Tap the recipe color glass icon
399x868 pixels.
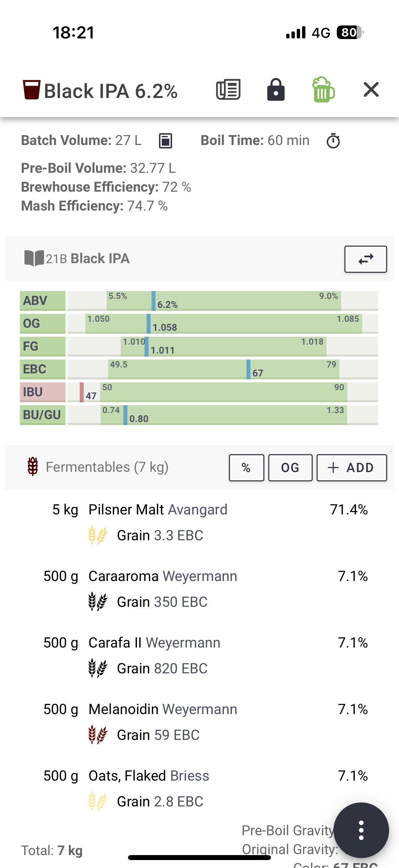pos(32,90)
